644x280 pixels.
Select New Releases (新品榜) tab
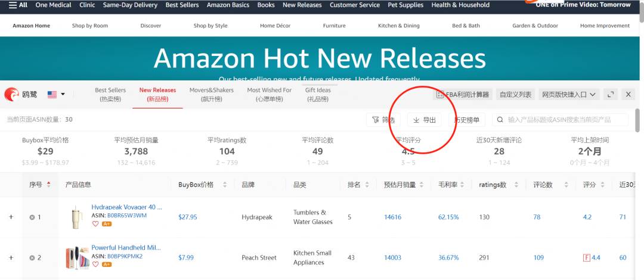coord(157,95)
